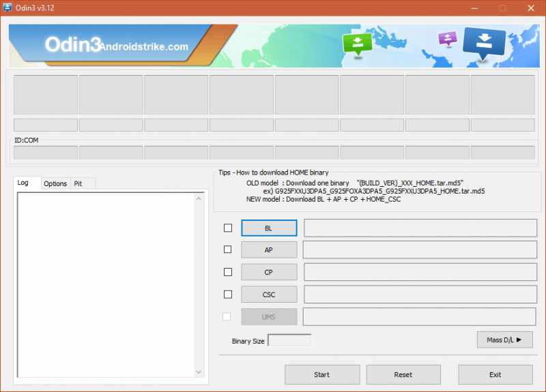546x392 pixels.
Task: Tick the CP checkbox
Action: tap(228, 271)
